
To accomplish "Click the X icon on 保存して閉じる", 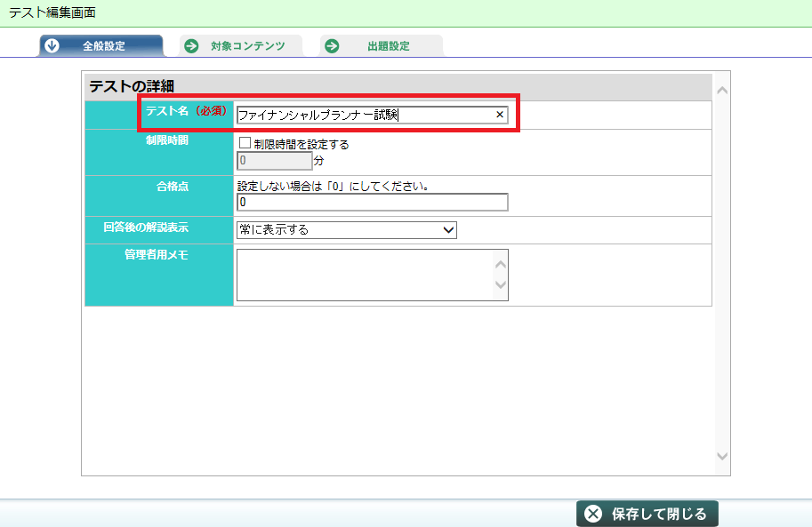I will click(x=593, y=514).
